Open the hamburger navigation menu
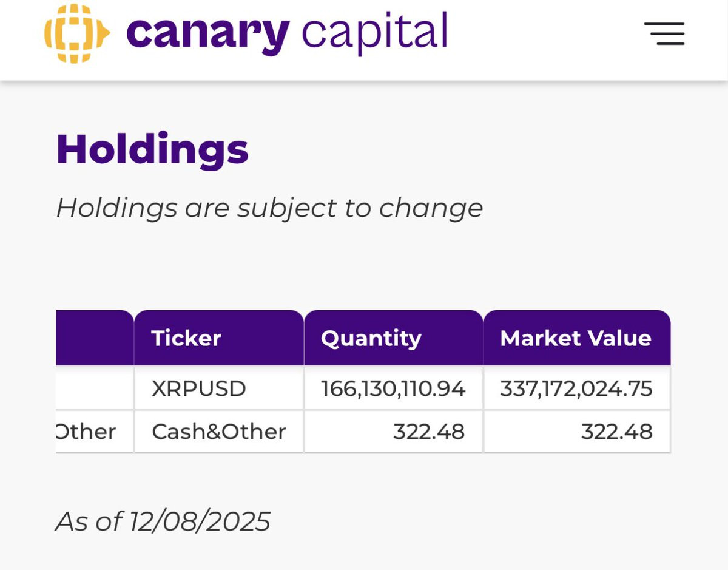 (x=664, y=34)
